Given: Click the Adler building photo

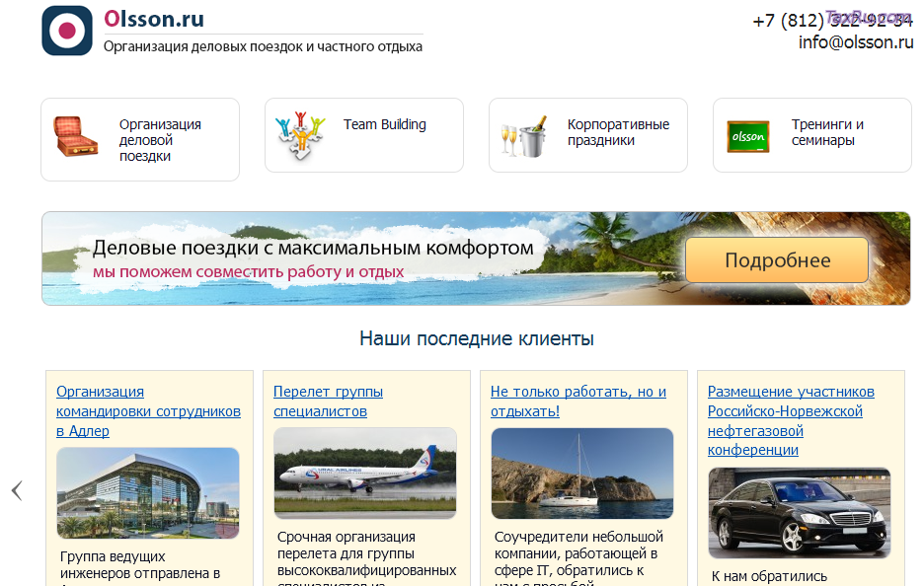Looking at the screenshot, I should click(146, 492).
